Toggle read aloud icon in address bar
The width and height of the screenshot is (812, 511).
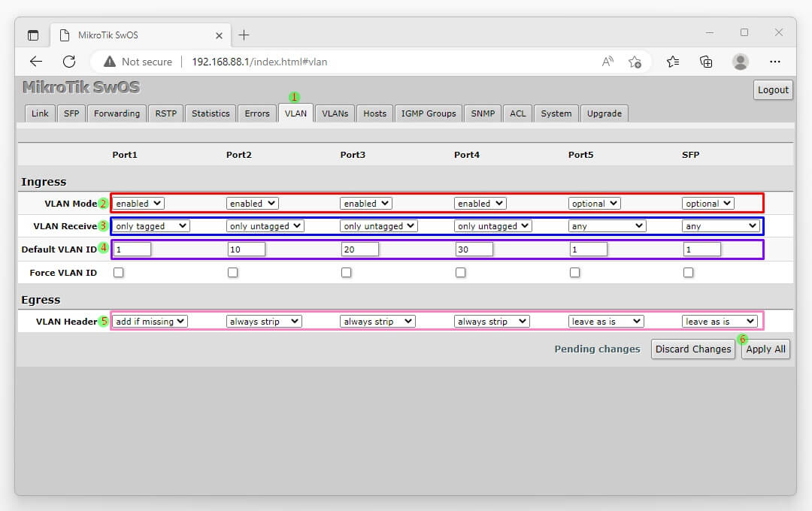(607, 62)
